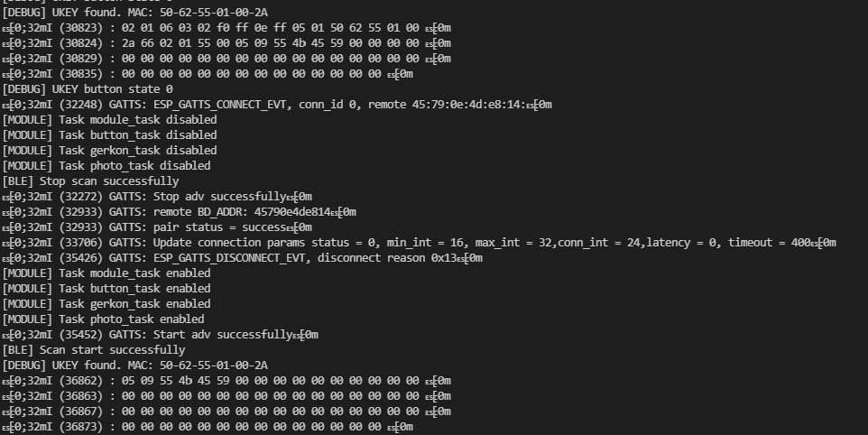Click the "button_task disabled" log line
This screenshot has width=868, height=435.
(x=110, y=135)
